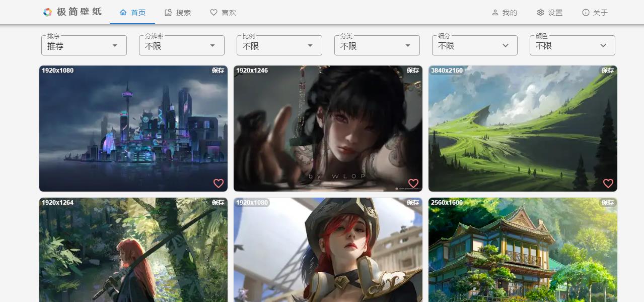Favorite the cyberpunk city wallpaper with heart

click(218, 184)
